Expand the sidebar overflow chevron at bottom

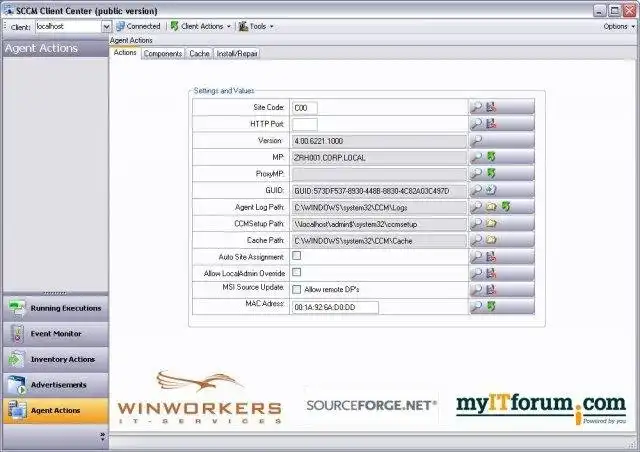click(102, 436)
